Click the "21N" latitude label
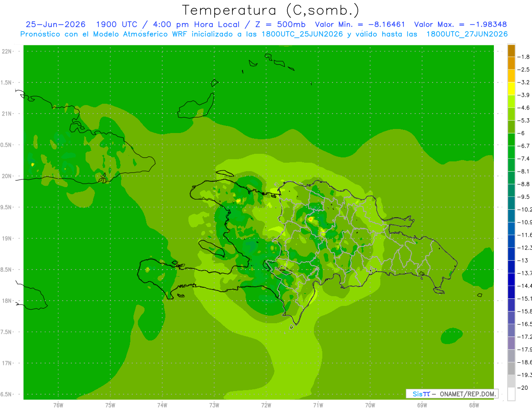The width and height of the screenshot is (532, 411). [8, 114]
